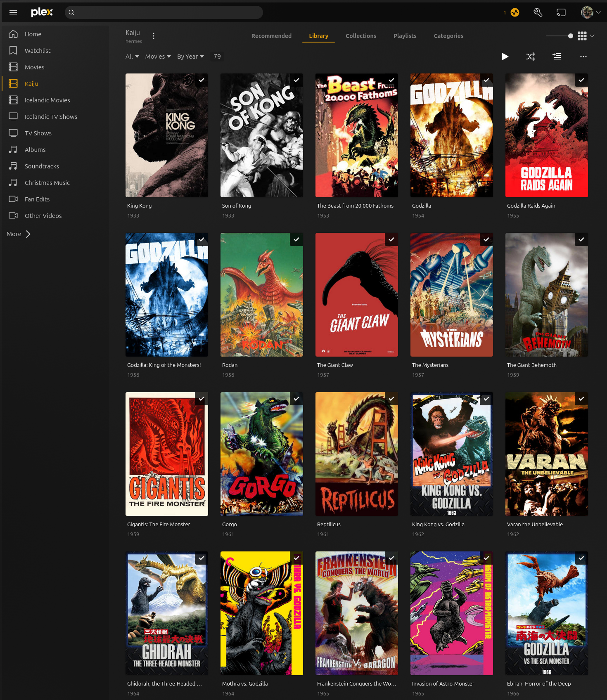607x700 pixels.
Task: Open Ebirah, Horror of the Deep poster
Action: point(547,613)
